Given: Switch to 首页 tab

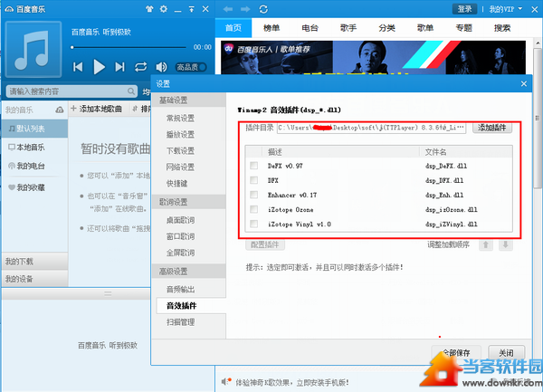Looking at the screenshot, I should coord(233,28).
